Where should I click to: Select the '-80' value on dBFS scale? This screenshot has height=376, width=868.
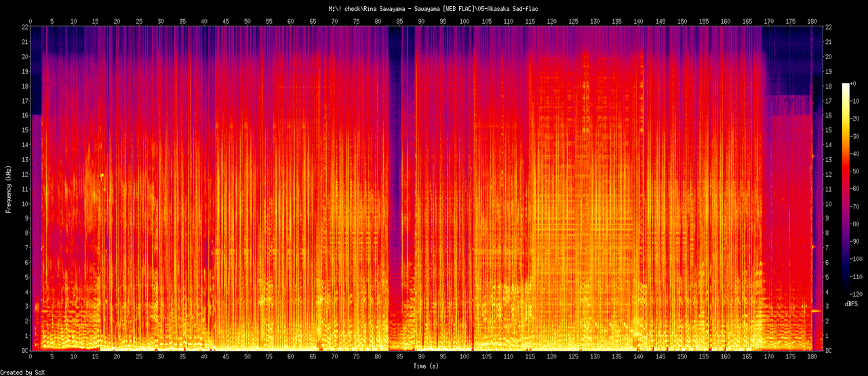856,224
